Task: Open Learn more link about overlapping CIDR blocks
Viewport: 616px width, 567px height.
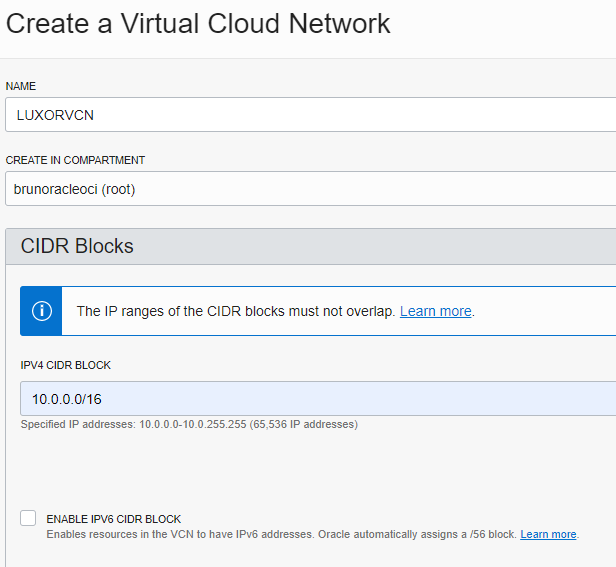Action: (435, 311)
